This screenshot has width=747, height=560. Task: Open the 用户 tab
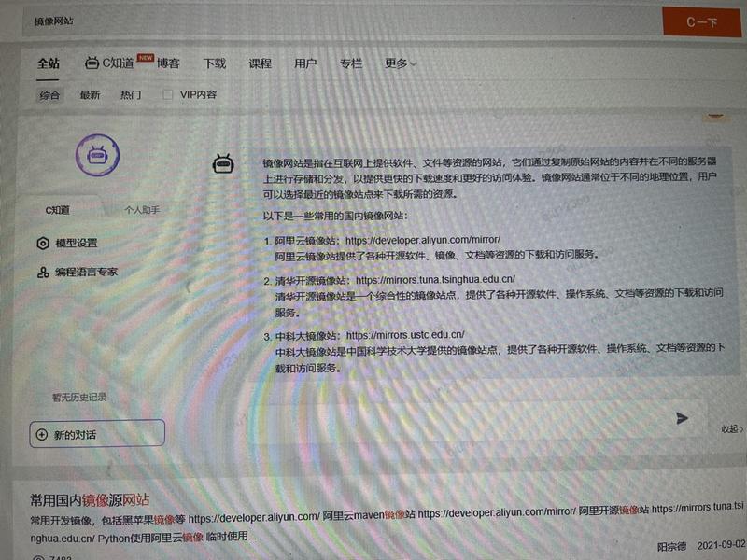tap(305, 63)
